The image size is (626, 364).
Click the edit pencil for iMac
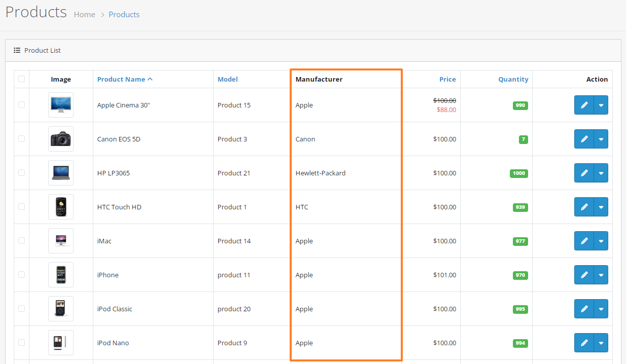click(x=584, y=241)
